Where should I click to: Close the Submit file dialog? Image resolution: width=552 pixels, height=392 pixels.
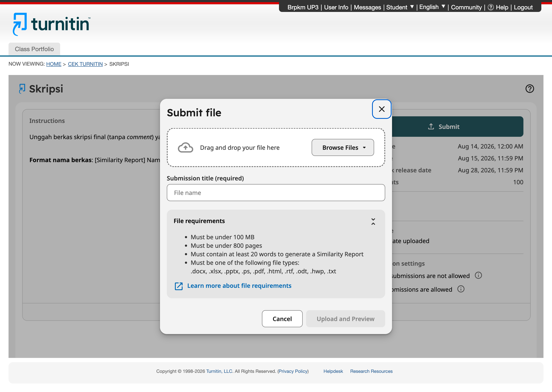(381, 109)
